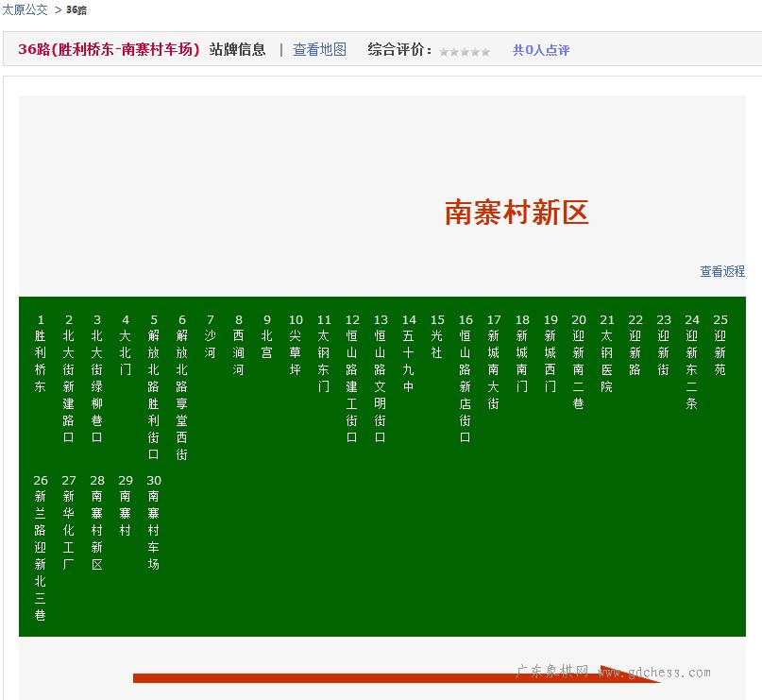762x700 pixels.
Task: Select stop 3 北大街绿柳巷口
Action: coord(97,379)
